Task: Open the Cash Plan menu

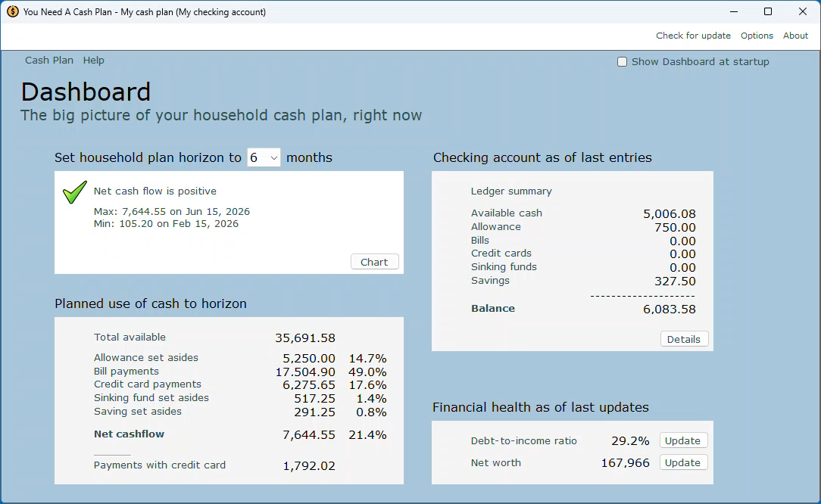Action: tap(49, 61)
